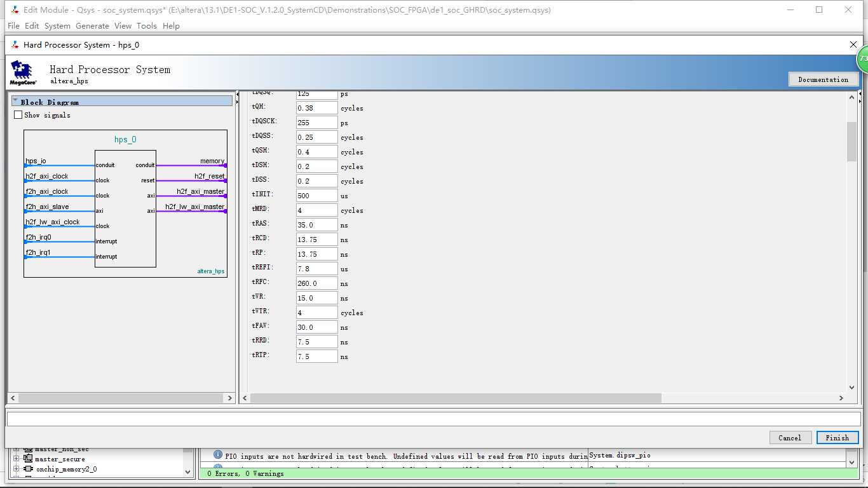Select the h2f_axi_clock port label
The height and width of the screenshot is (488, 868).
47,177
